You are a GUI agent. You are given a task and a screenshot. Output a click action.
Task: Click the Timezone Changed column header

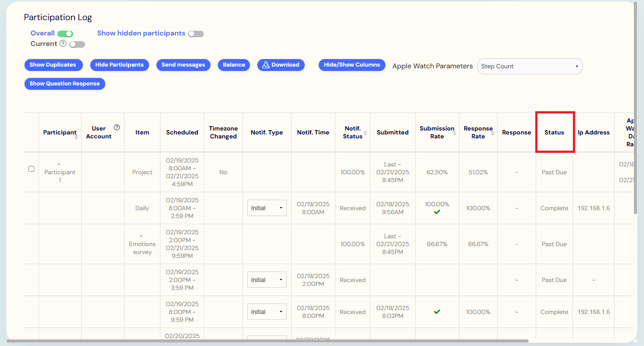pyautogui.click(x=223, y=132)
